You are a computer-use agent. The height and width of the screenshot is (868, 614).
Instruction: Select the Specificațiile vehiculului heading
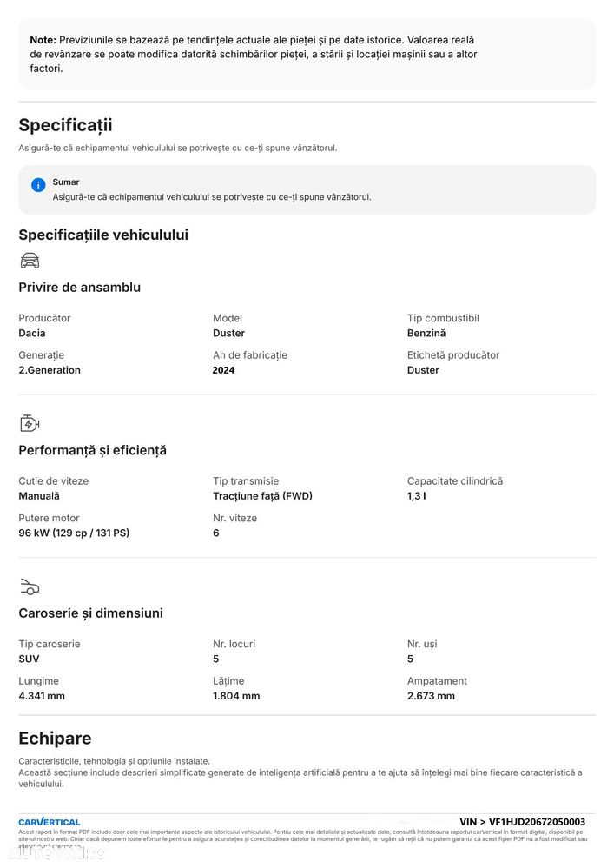coord(103,235)
